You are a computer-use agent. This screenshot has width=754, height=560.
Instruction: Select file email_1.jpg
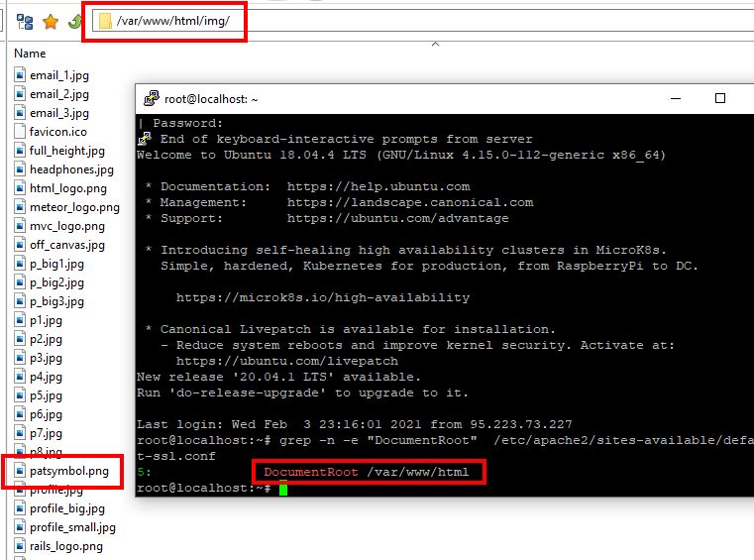coord(59,75)
